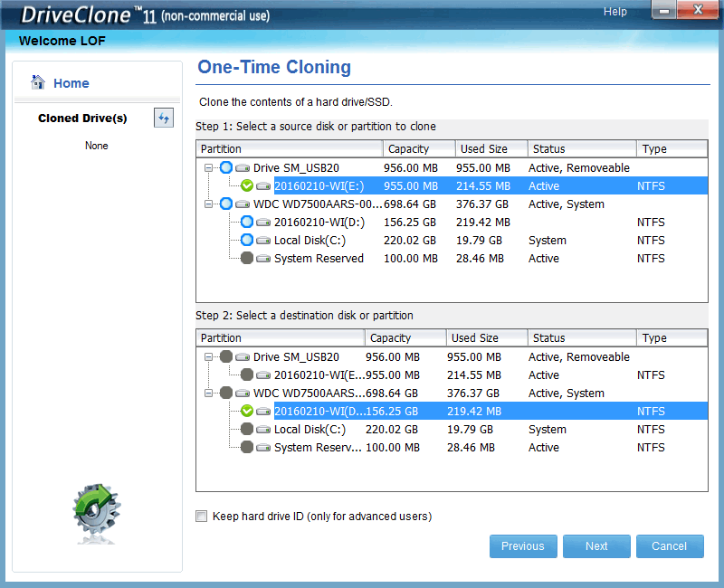
Task: Collapse destination WDC WD7500AARS tree node
Action: (209, 394)
